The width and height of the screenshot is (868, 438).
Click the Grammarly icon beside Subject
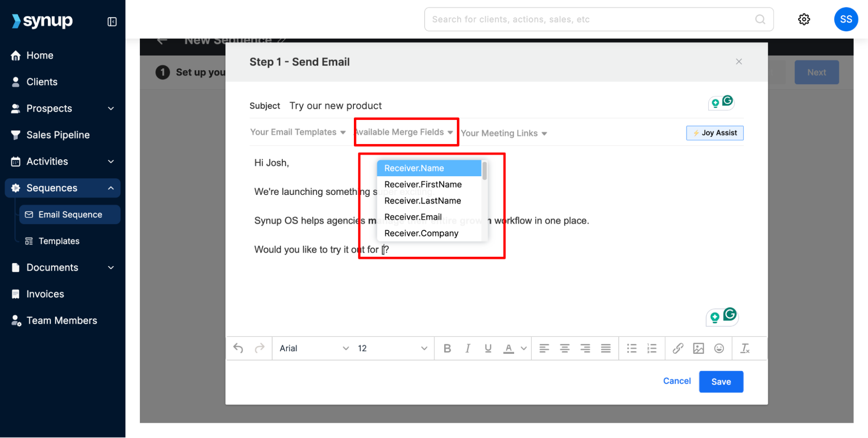[727, 101]
